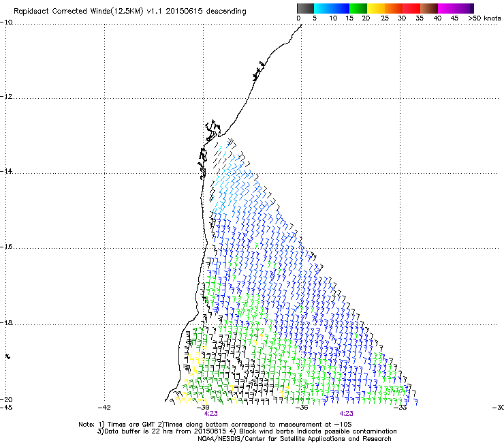Click the "-39" longitude axis label
The height and width of the screenshot is (443, 504).
click(x=203, y=408)
